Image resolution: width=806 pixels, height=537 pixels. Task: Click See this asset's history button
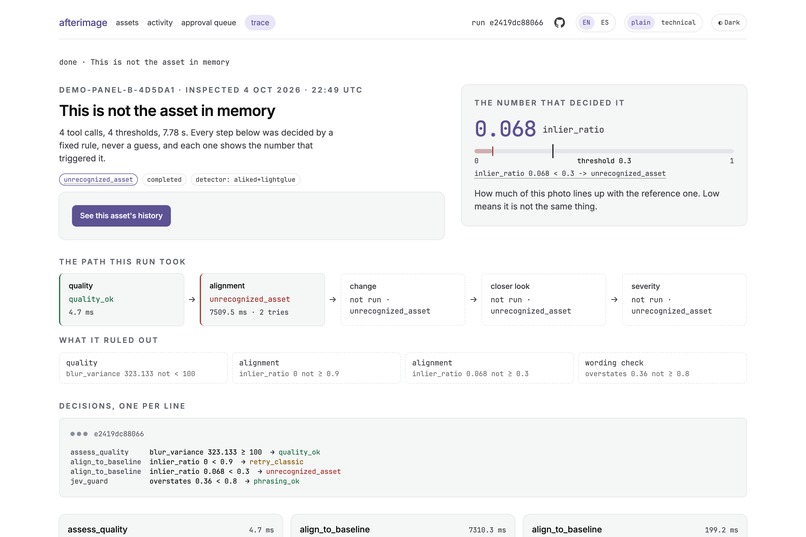point(121,216)
